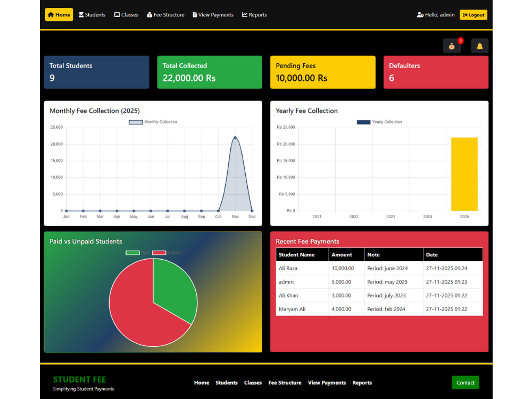Click the green Contact button
This screenshot has width=532, height=399.
[x=465, y=383]
